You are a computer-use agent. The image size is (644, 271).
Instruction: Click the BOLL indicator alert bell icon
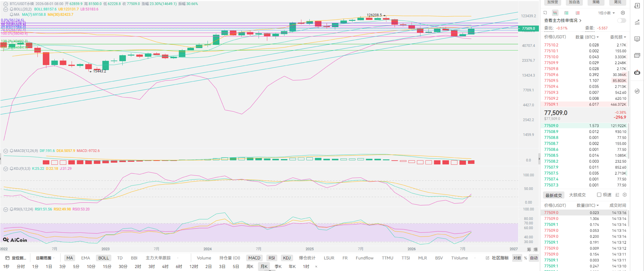coord(11,9)
